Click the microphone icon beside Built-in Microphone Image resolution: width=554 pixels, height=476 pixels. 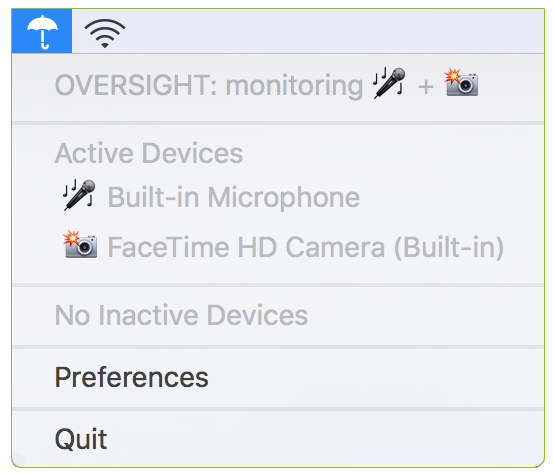(79, 195)
